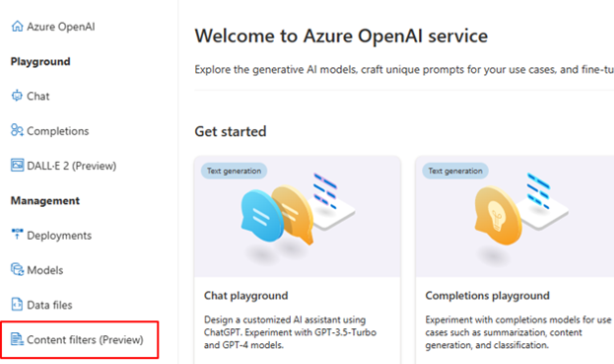Click Text generation tag on Completions card

click(x=455, y=171)
